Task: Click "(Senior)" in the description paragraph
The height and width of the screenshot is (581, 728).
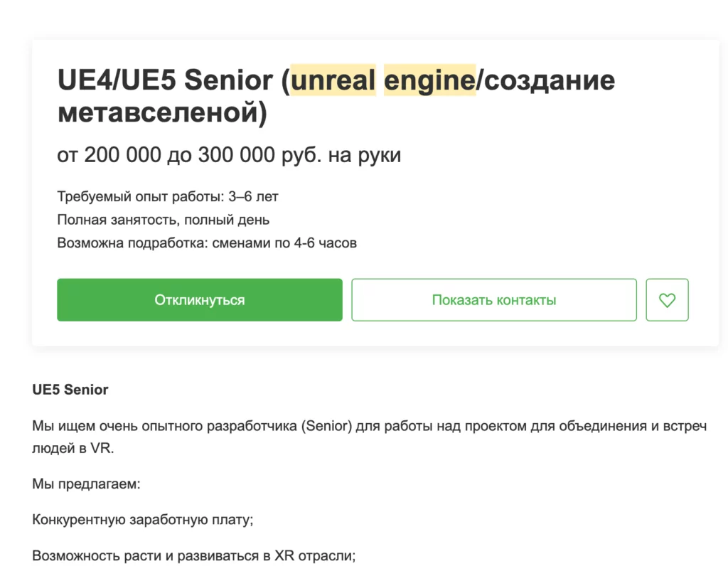Action: 325,427
